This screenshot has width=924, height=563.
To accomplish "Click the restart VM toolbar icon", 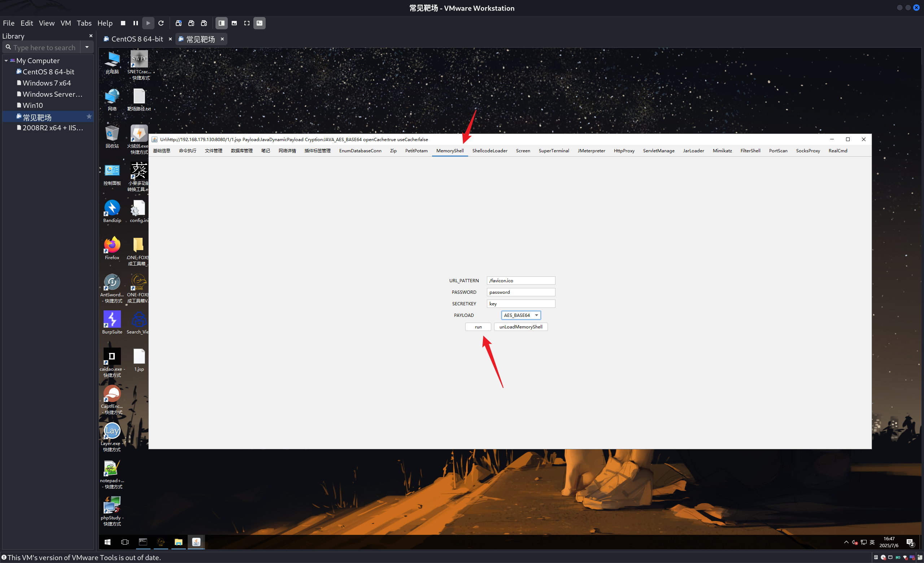I will point(161,23).
